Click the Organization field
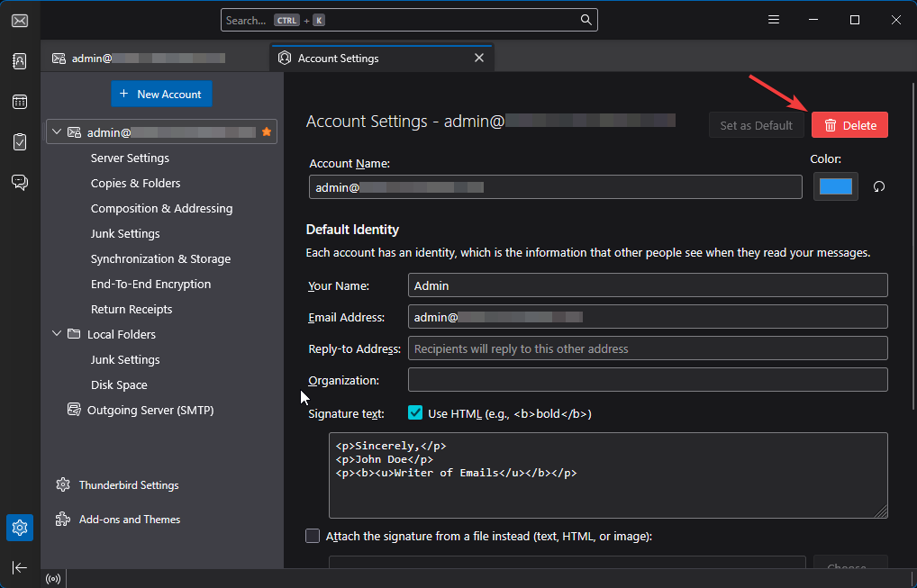Viewport: 917px width, 588px height. tap(648, 380)
